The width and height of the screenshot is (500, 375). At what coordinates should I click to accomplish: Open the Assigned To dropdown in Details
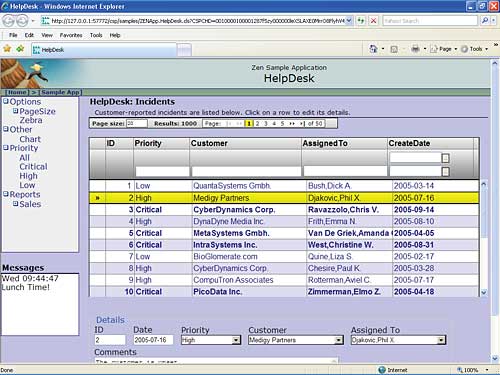[x=441, y=340]
